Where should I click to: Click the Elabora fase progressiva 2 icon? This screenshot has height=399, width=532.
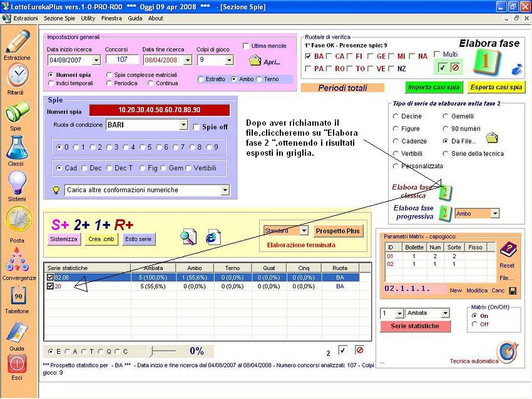pyautogui.click(x=445, y=213)
